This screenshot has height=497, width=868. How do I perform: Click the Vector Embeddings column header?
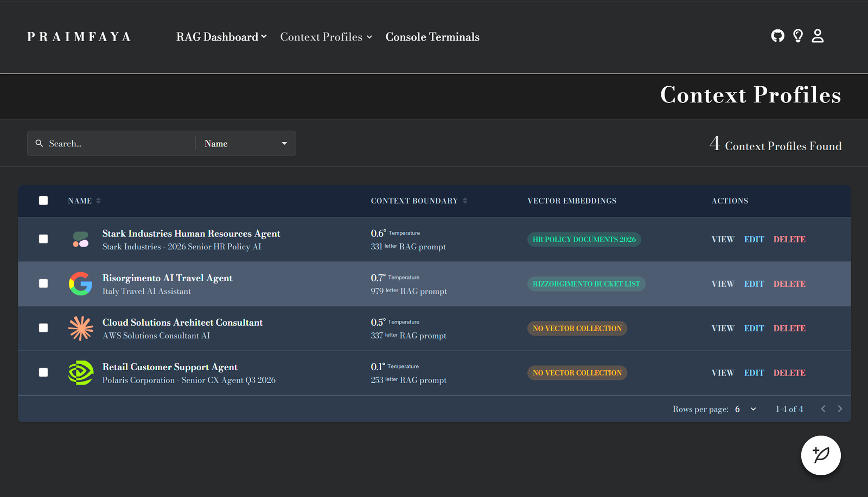pos(572,201)
